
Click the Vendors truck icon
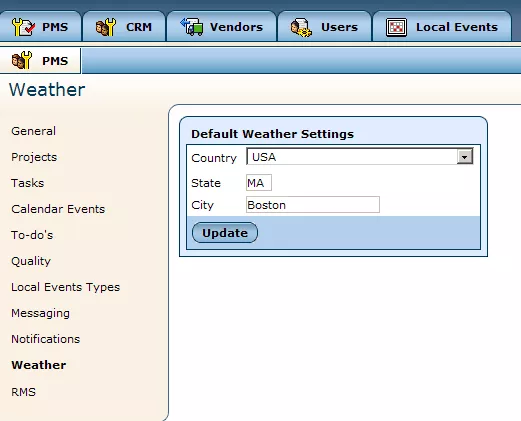point(192,27)
